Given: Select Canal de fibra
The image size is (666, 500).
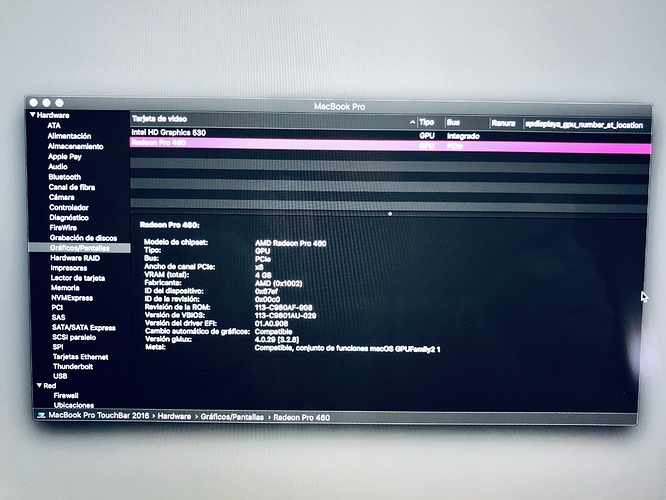Looking at the screenshot, I should point(72,187).
